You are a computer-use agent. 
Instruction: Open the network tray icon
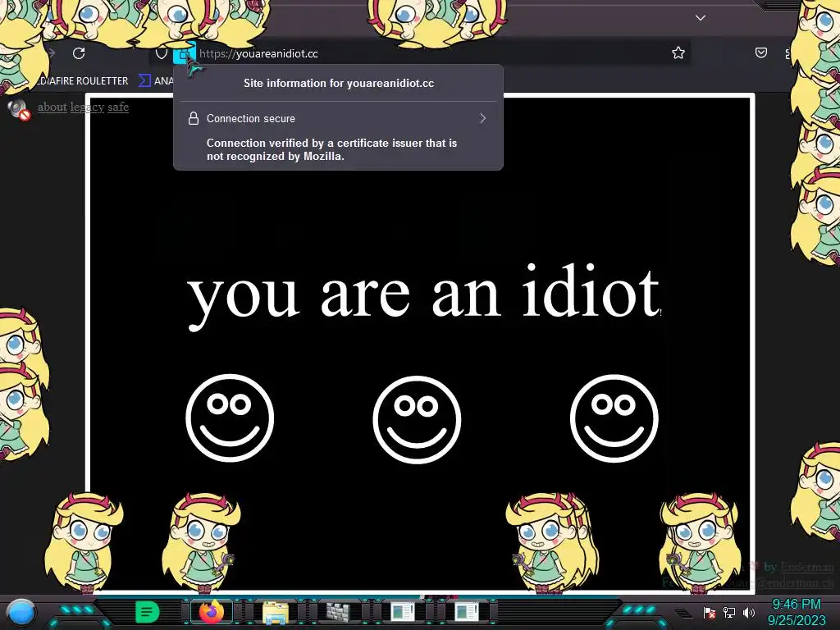pos(728,612)
